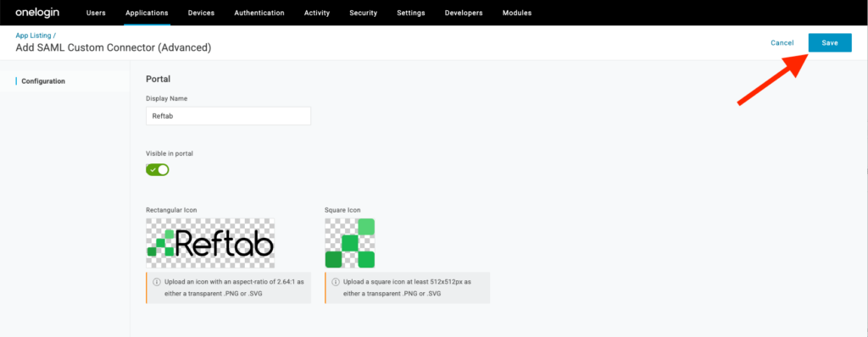Click the Reftab square icon image

click(350, 243)
